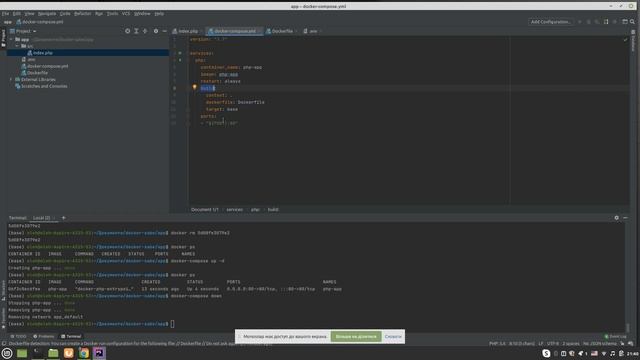
Task: Click the orange app icon in taskbar
Action: tap(68, 353)
